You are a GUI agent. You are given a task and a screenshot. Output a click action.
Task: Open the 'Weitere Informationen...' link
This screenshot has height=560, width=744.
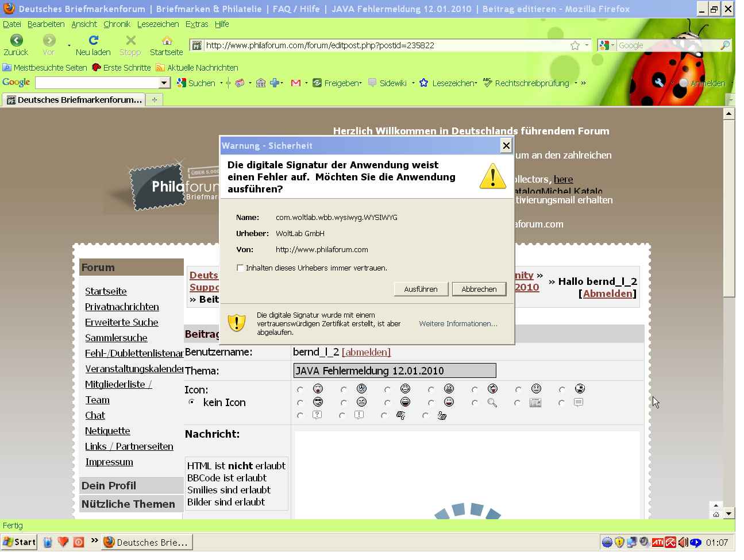tap(458, 324)
